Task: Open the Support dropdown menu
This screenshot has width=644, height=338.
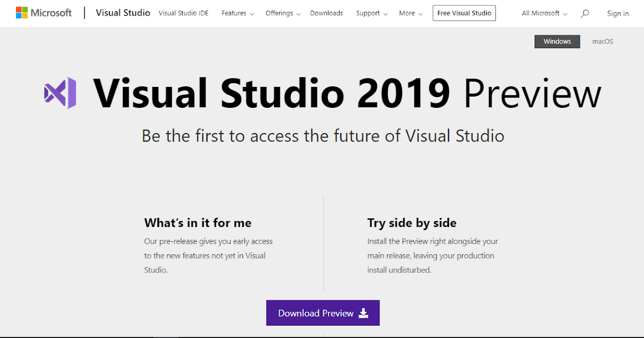Action: [371, 13]
